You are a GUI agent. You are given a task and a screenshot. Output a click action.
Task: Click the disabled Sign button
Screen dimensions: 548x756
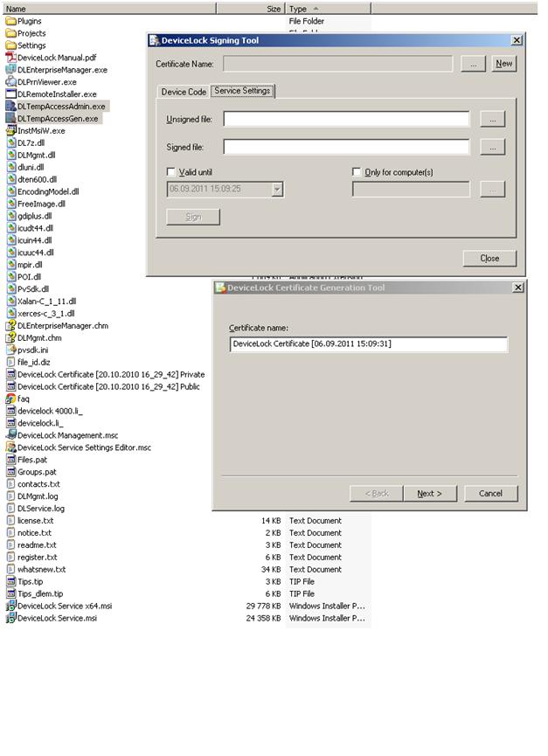pyautogui.click(x=193, y=217)
